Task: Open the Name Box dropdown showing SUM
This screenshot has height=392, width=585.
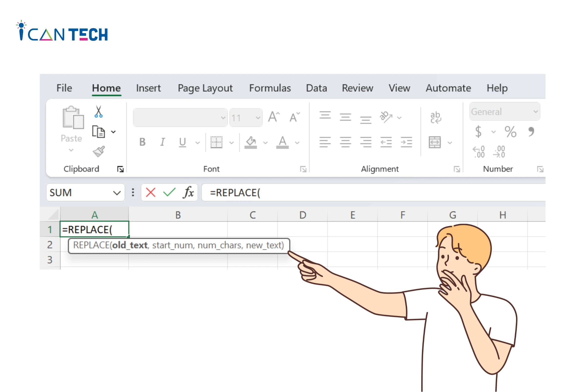Action: (117, 193)
